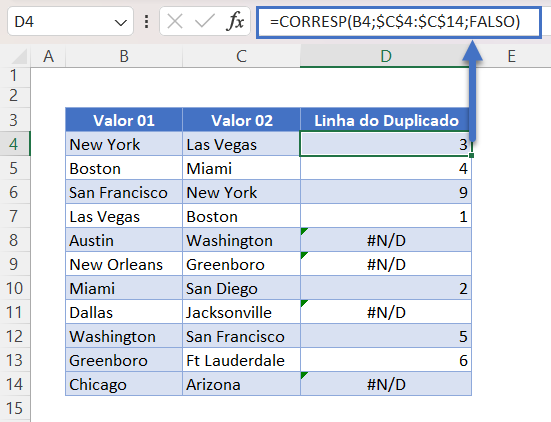Screen dimensions: 551x422
Task: Click the Linha do Duplicado header cell
Action: 385,120
